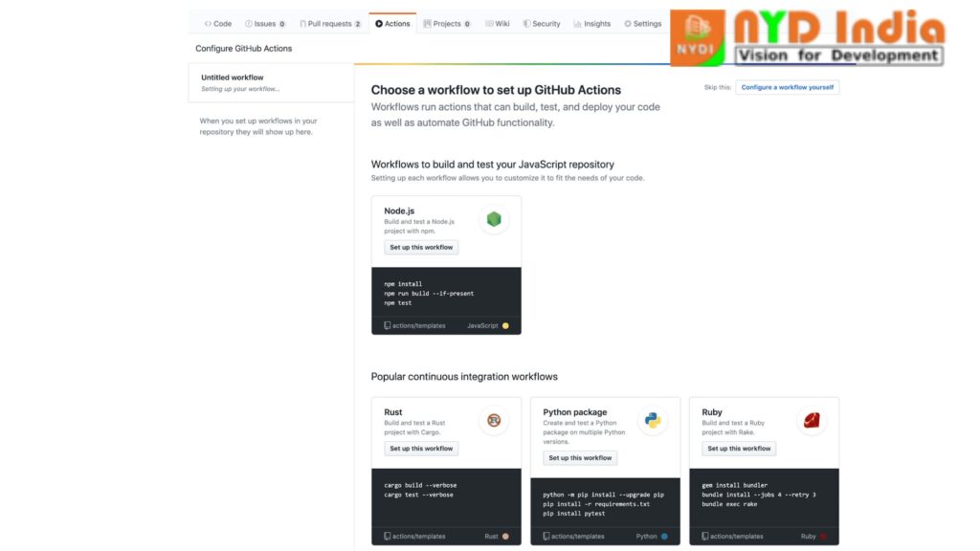Click the gem install bundler code block
This screenshot has height=551, width=980.
pos(764,497)
